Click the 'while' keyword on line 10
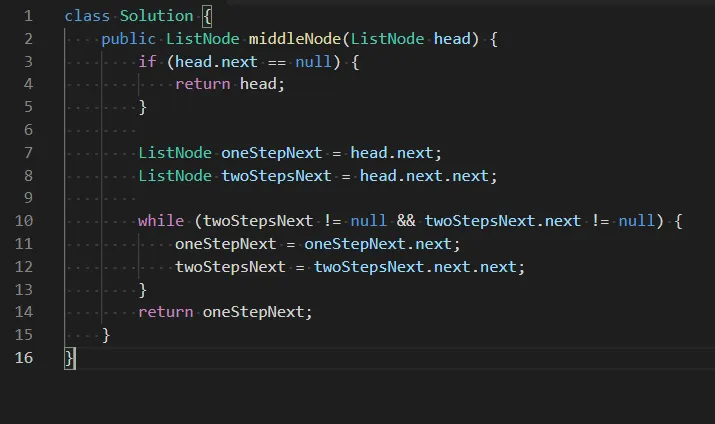Screen dimensions: 715x424 coord(161,221)
